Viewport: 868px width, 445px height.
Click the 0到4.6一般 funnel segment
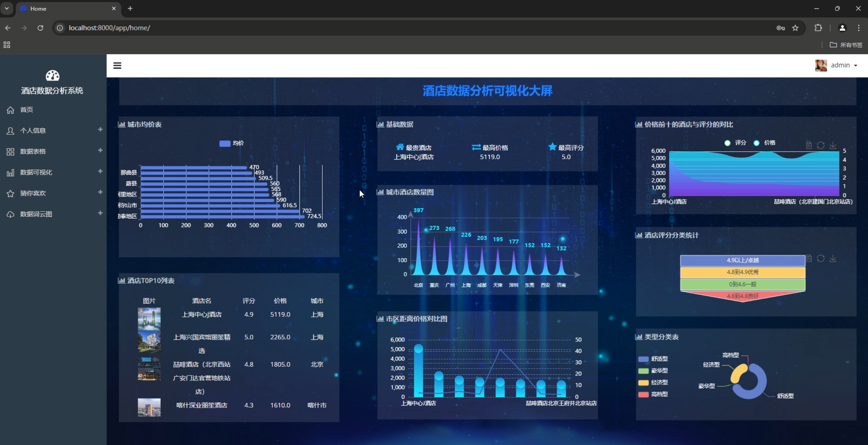(x=742, y=284)
